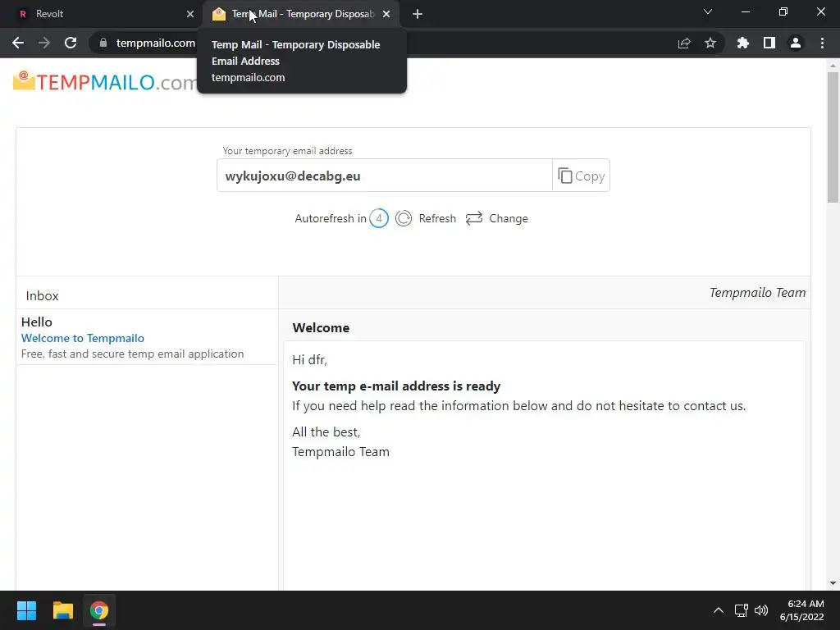Open Chrome three-dot menu
The image size is (840, 630).
click(822, 43)
